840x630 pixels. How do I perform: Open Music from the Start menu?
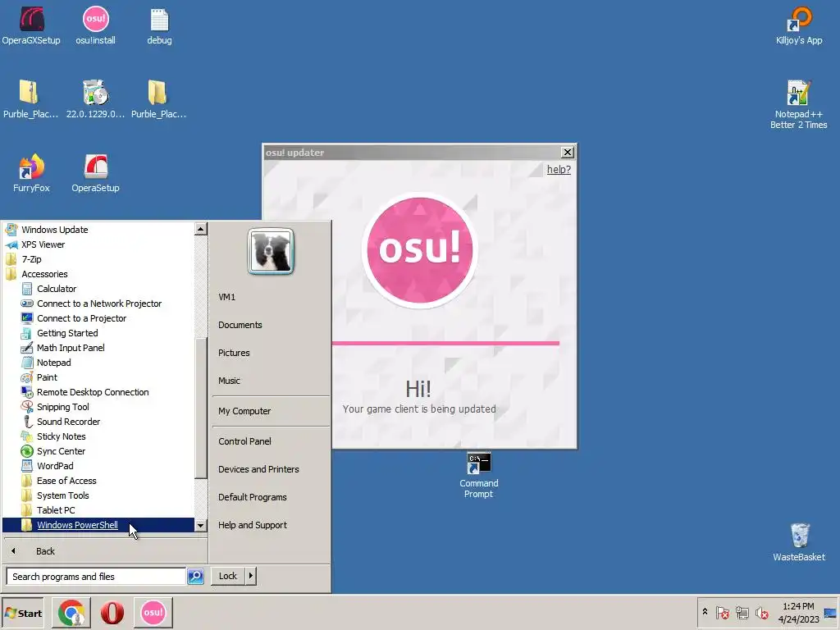click(271, 381)
